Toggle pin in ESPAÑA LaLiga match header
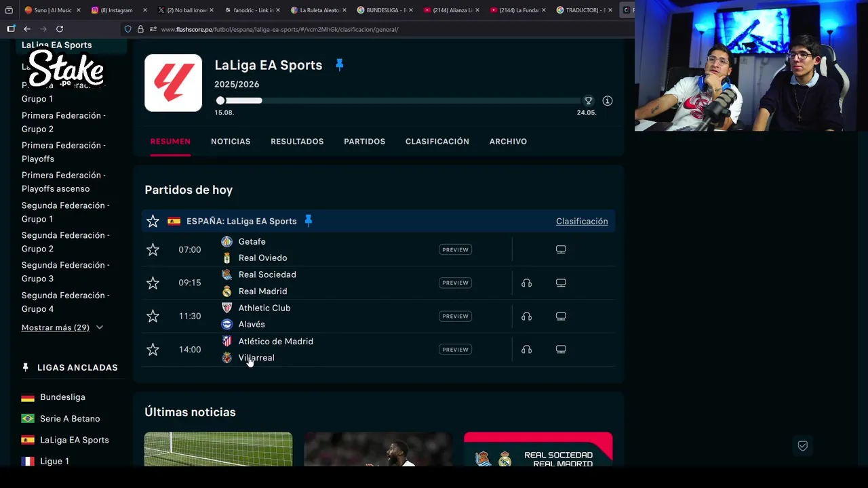 click(x=309, y=221)
